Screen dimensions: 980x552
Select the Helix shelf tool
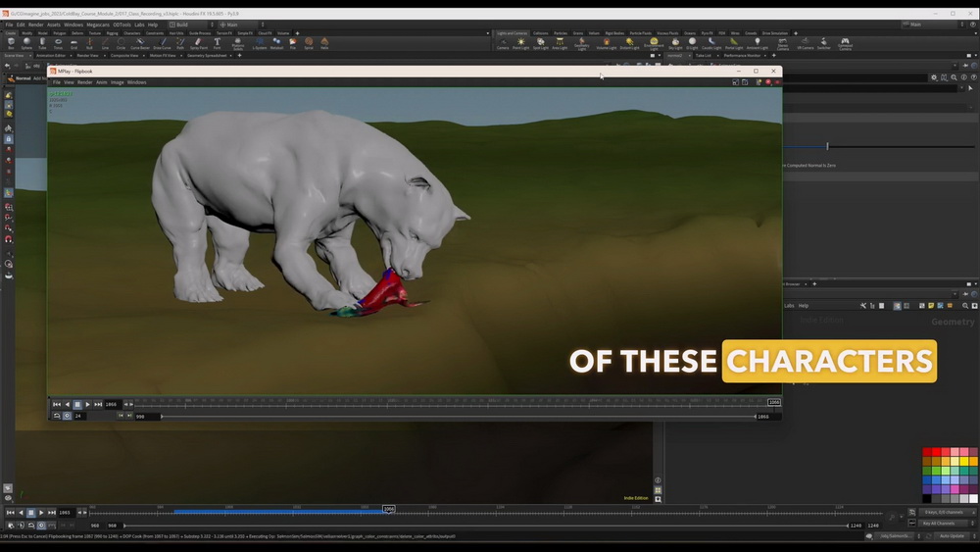click(324, 43)
